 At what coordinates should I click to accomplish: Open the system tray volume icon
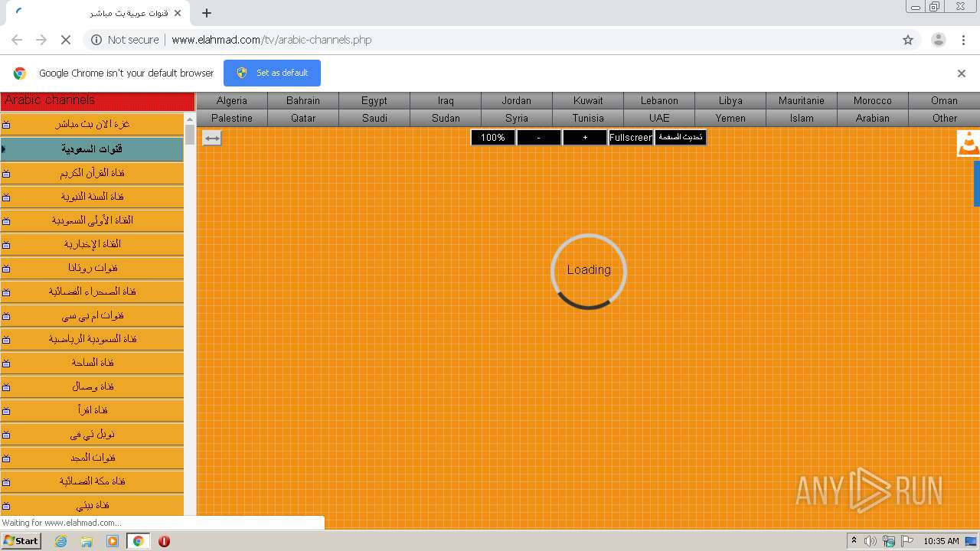pyautogui.click(x=871, y=541)
